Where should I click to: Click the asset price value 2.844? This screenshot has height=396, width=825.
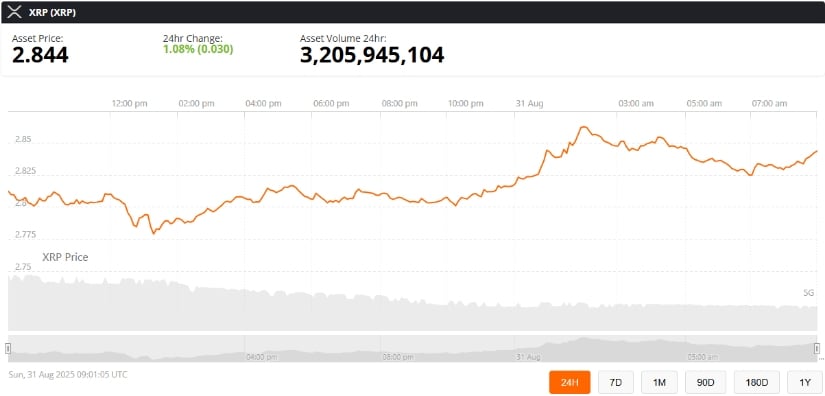click(x=40, y=55)
